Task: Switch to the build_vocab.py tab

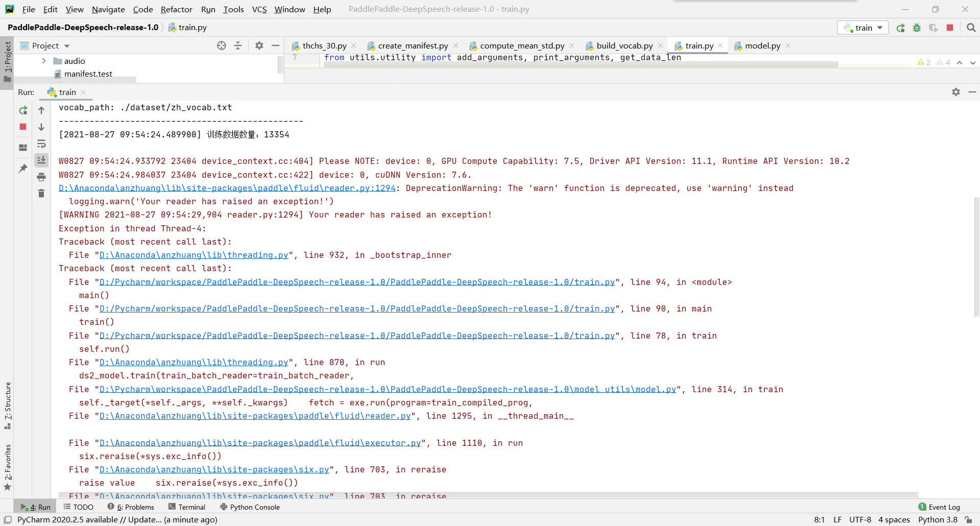Action: pyautogui.click(x=625, y=45)
